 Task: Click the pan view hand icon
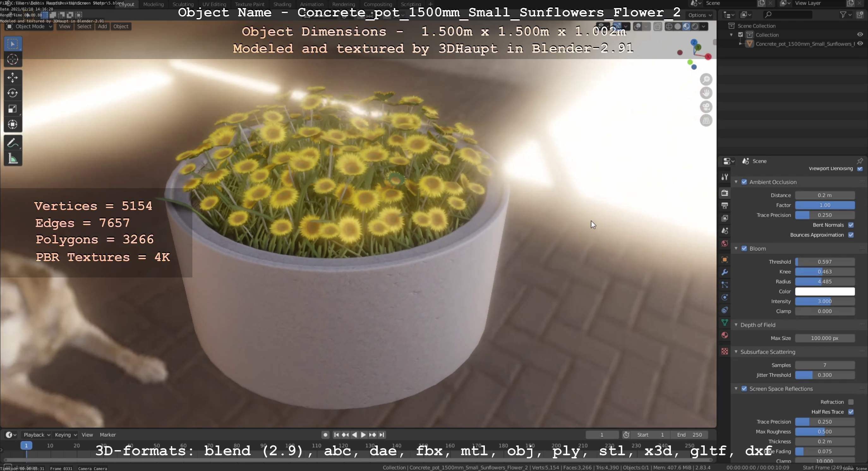click(706, 93)
